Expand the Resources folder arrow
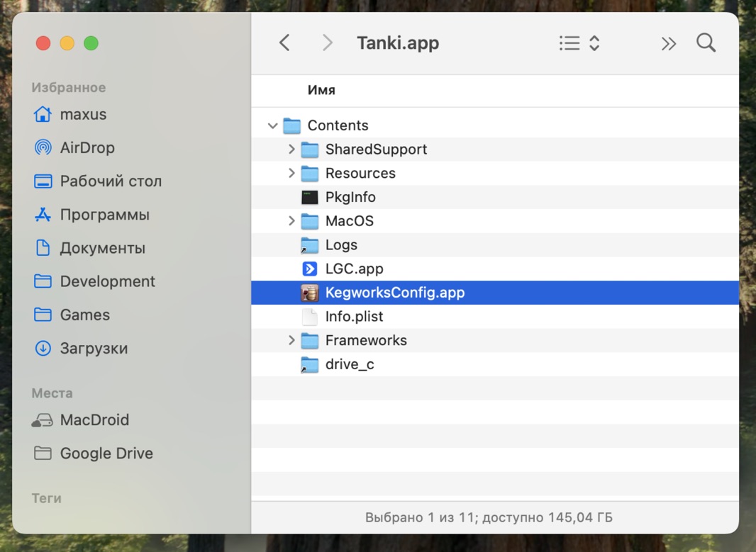The height and width of the screenshot is (552, 756). 291,173
